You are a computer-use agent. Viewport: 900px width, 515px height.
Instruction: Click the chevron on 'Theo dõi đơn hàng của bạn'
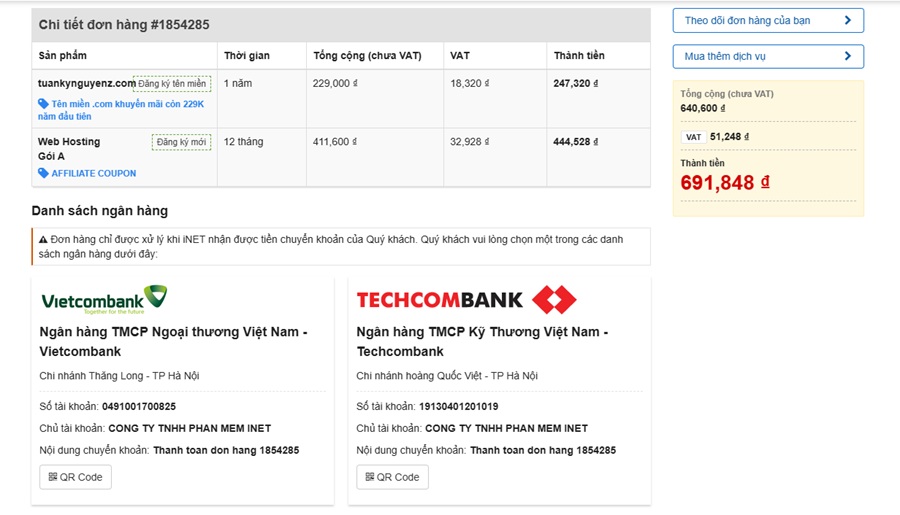pyautogui.click(x=848, y=20)
